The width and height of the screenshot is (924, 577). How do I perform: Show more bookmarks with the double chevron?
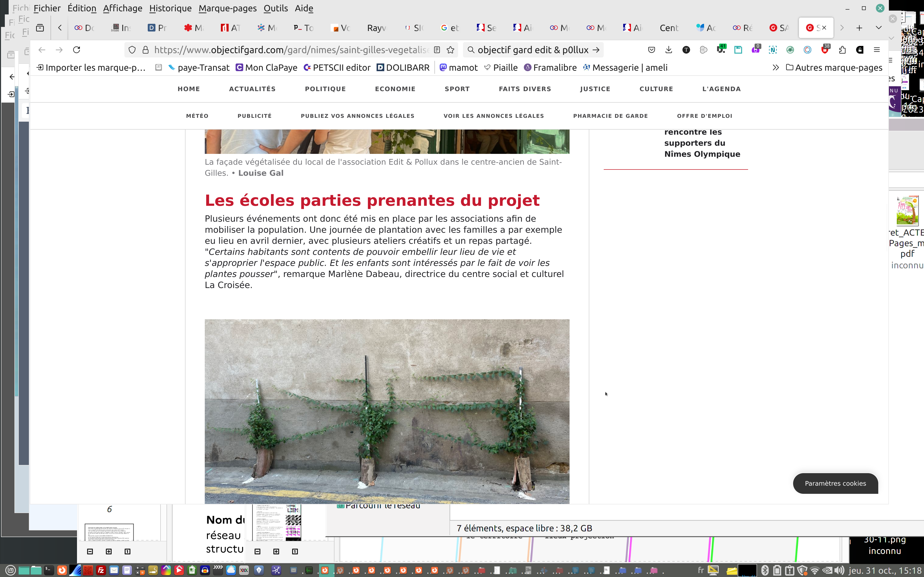tap(776, 68)
